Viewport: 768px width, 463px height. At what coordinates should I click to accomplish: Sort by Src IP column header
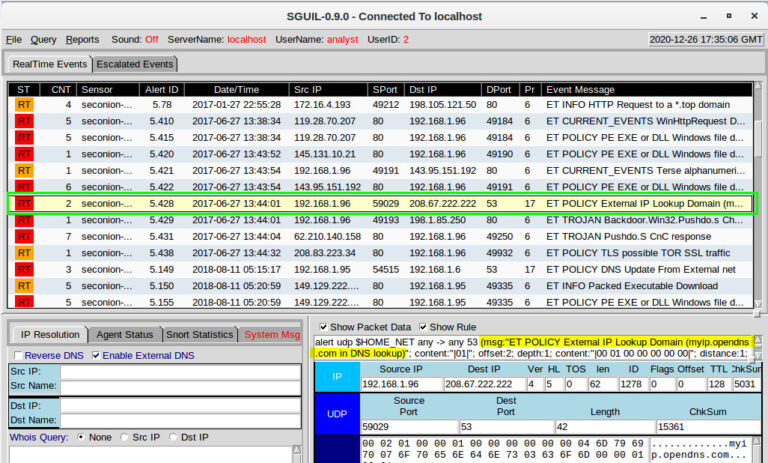click(x=328, y=90)
